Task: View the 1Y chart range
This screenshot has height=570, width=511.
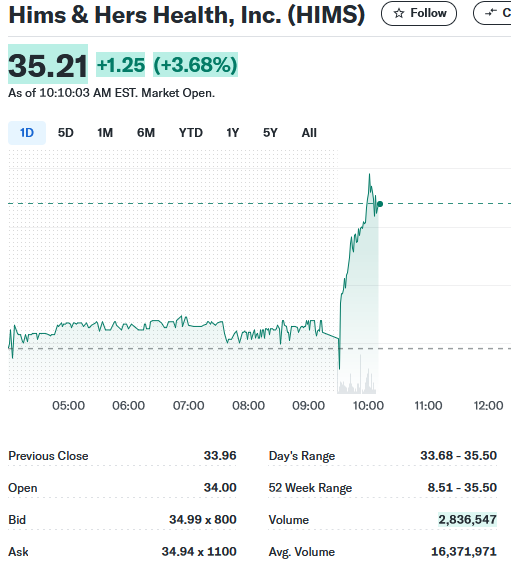Action: (233, 133)
